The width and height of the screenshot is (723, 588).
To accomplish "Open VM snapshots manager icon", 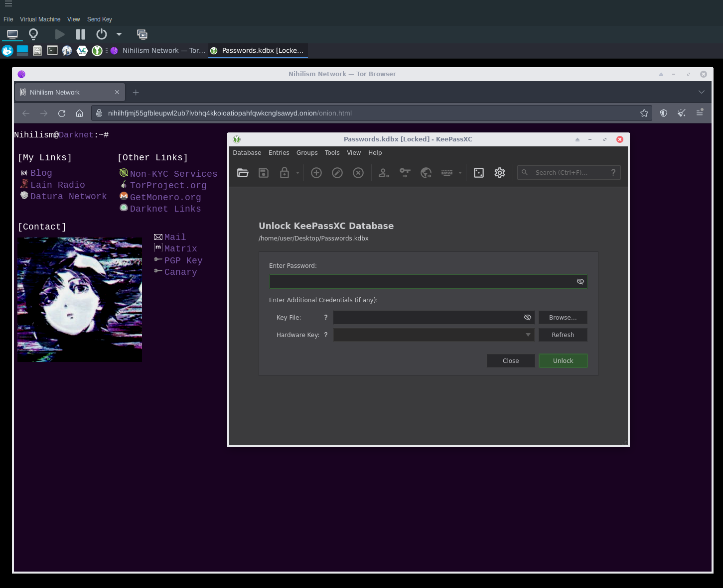I will 142,34.
